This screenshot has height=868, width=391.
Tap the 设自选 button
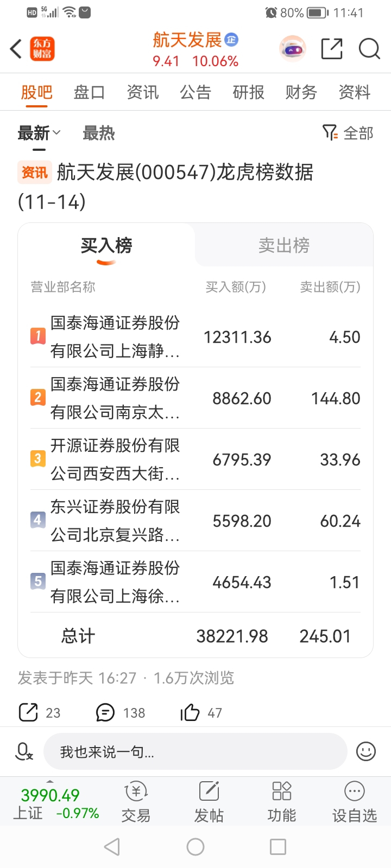[355, 802]
